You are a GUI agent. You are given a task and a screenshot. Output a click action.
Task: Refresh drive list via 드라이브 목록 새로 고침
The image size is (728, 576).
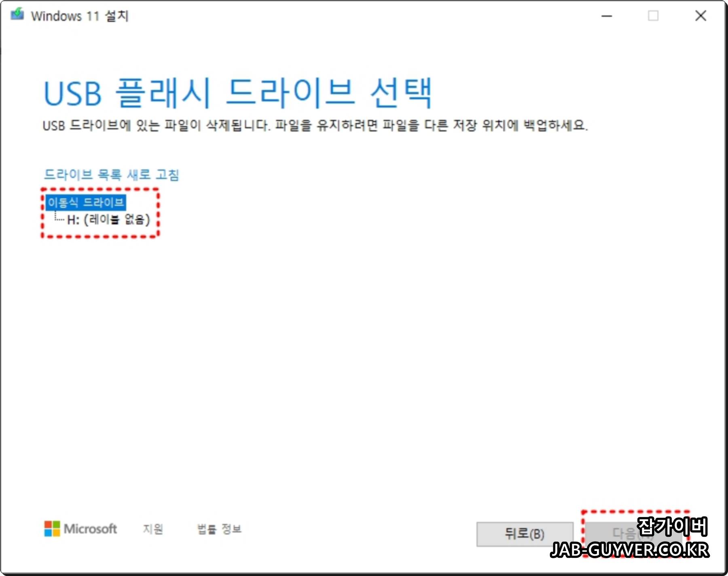click(111, 175)
